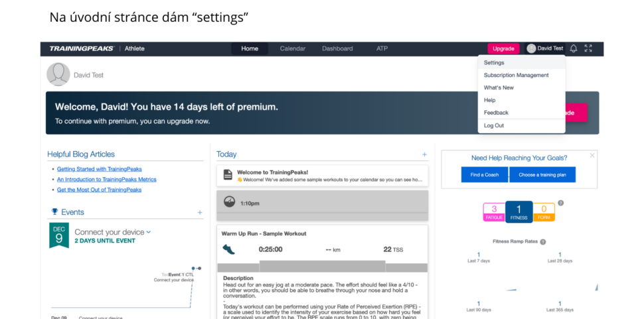Open Warm Up Run - Sample Workout title
This screenshot has width=644, height=319.
coord(264,233)
